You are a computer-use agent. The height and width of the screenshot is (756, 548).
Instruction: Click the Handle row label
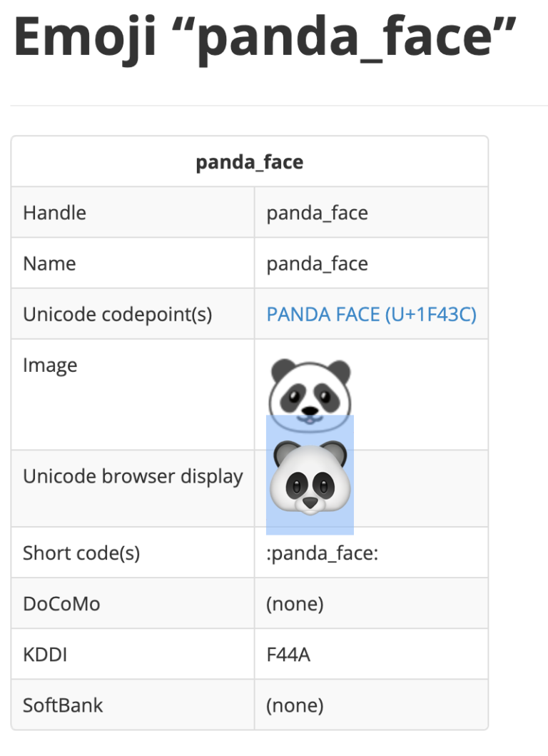[x=54, y=213]
